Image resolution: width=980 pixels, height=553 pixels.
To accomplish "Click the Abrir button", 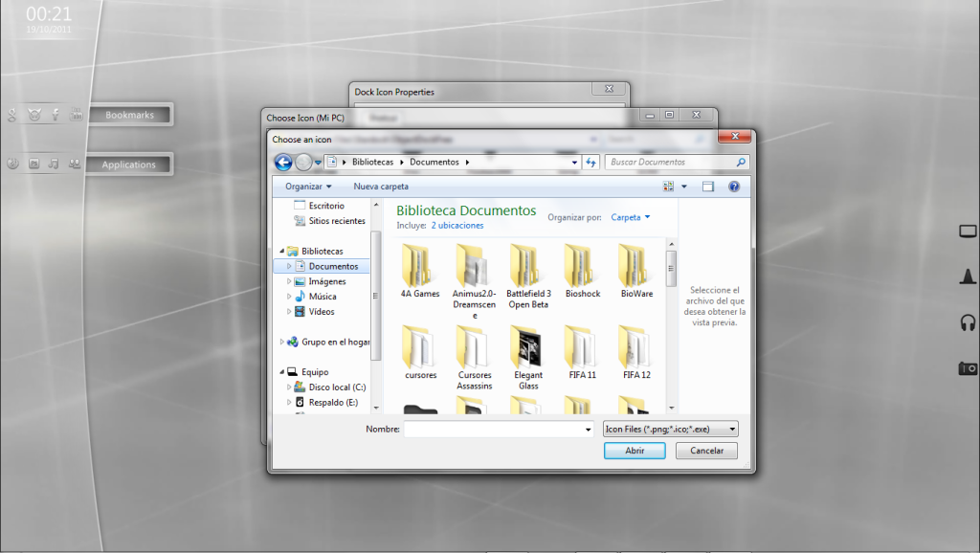I will pyautogui.click(x=635, y=451).
